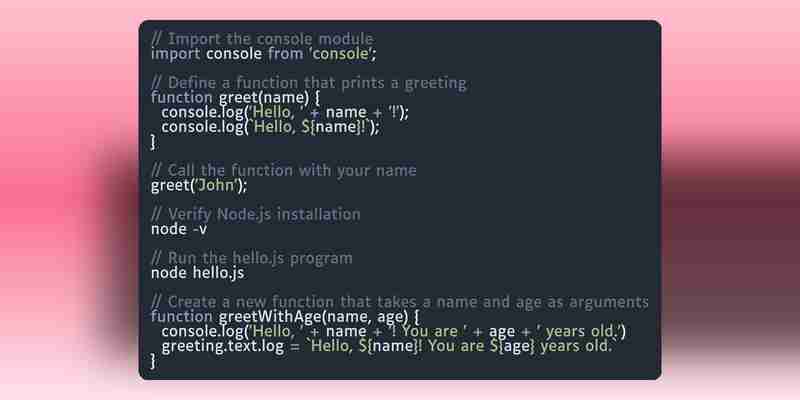
Task: Click the final closing brace of greetWithAge
Action: [154, 361]
